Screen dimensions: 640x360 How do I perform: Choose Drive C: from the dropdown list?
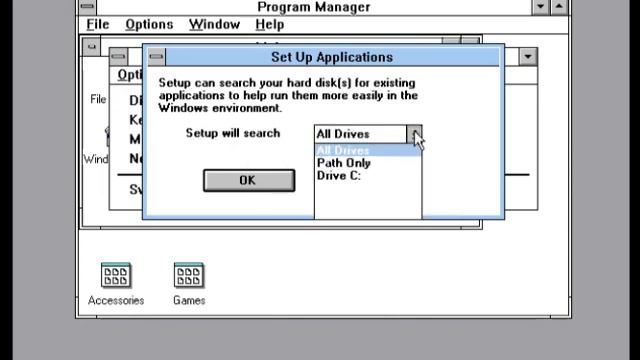pyautogui.click(x=368, y=176)
